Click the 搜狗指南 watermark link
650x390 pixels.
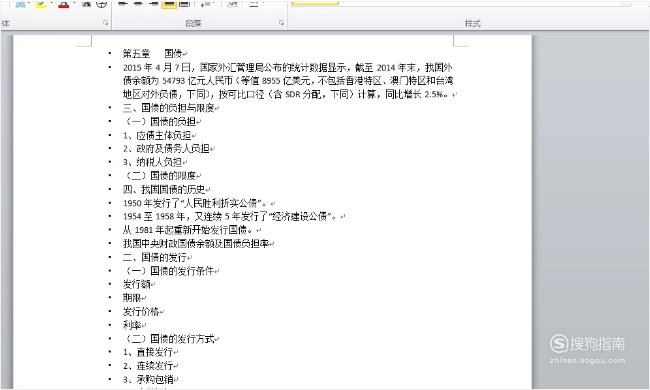(587, 349)
